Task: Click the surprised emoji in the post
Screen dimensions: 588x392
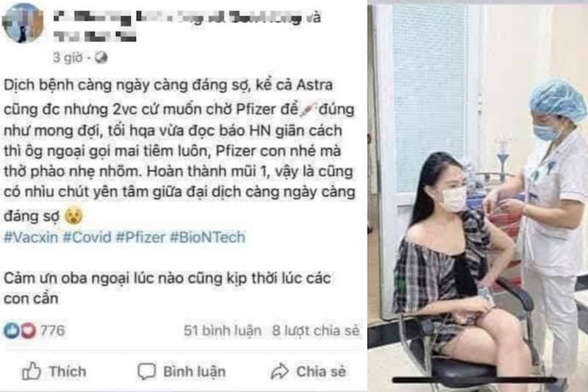Action: 74,216
